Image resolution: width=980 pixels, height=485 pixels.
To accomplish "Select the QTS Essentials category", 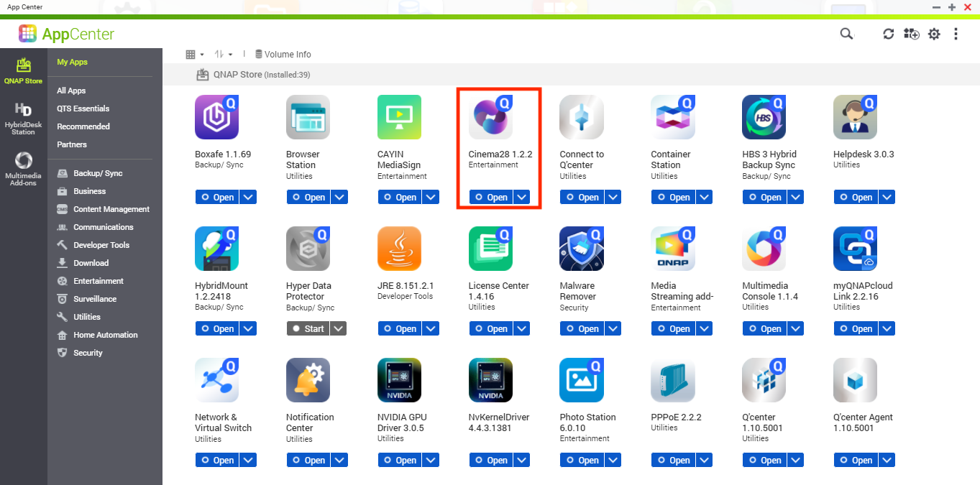I will [83, 108].
